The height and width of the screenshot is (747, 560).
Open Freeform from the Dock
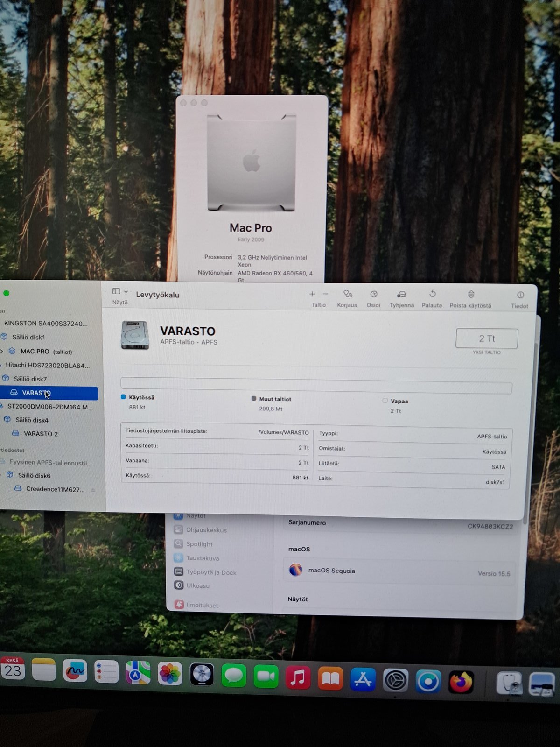(x=75, y=671)
